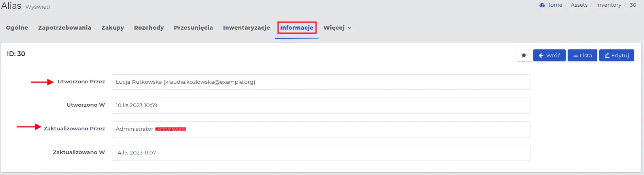The height and width of the screenshot is (175, 644).
Task: Open the Zapotrzebowania tab
Action: point(64,28)
